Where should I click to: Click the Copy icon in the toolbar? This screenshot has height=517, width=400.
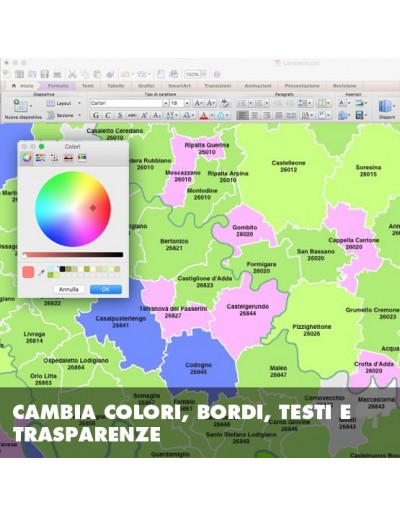[85, 74]
